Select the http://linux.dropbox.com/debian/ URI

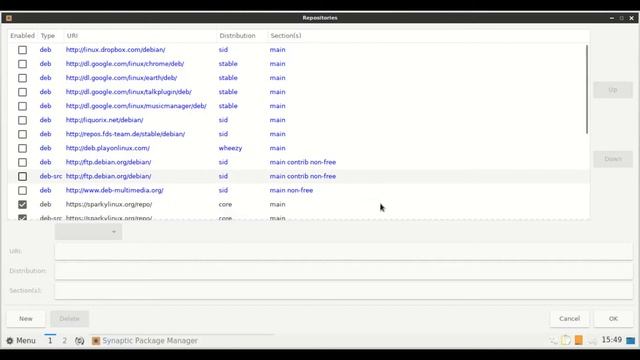(116, 50)
